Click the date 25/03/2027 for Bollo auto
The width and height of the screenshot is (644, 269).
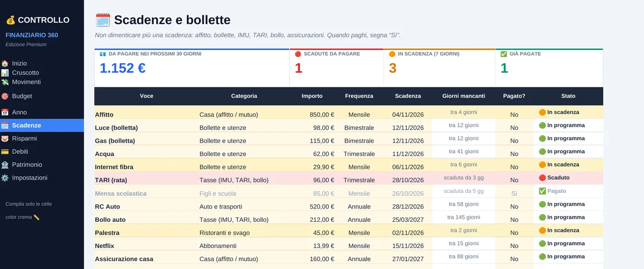coord(408,220)
